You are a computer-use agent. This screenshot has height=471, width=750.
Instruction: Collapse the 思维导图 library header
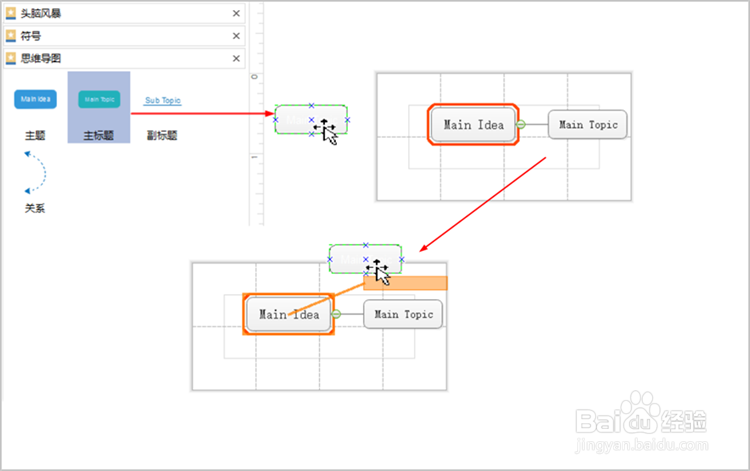click(120, 59)
